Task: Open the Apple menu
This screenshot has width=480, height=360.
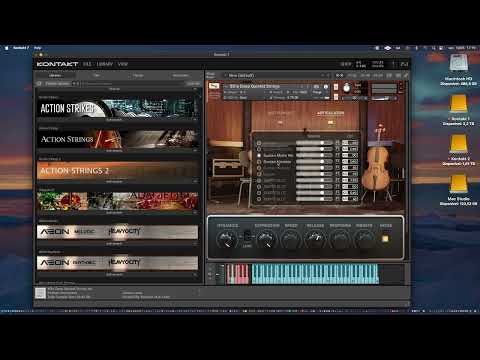Action: pyautogui.click(x=6, y=48)
